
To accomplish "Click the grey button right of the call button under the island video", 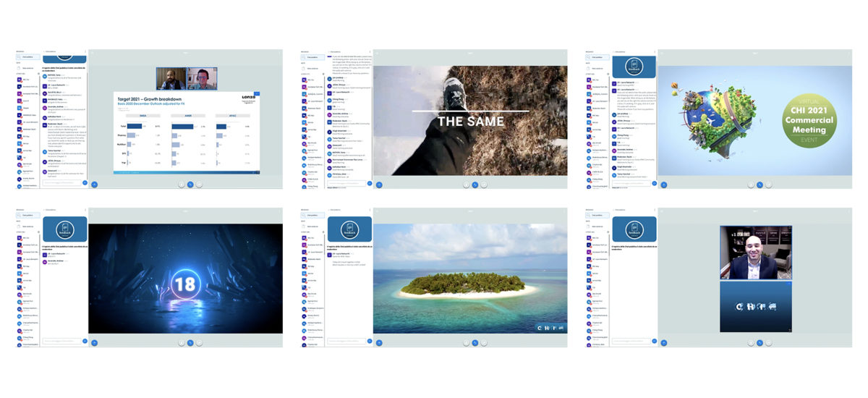I will 485,342.
